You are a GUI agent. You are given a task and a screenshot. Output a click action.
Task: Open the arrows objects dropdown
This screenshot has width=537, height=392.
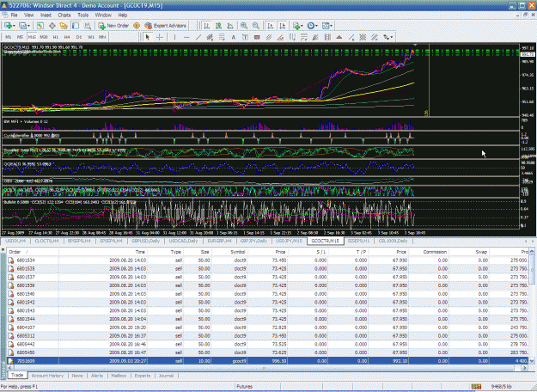(388, 37)
